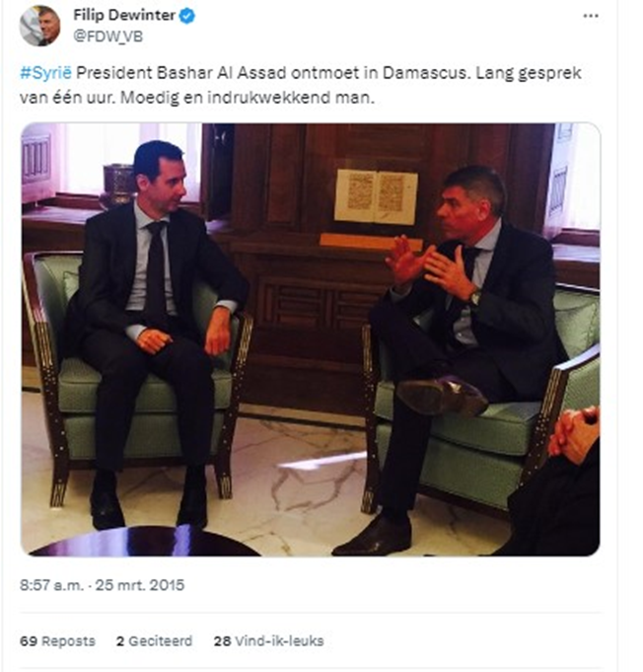The image size is (643, 672).
Task: Click the dark round table in photo
Action: pyautogui.click(x=146, y=541)
